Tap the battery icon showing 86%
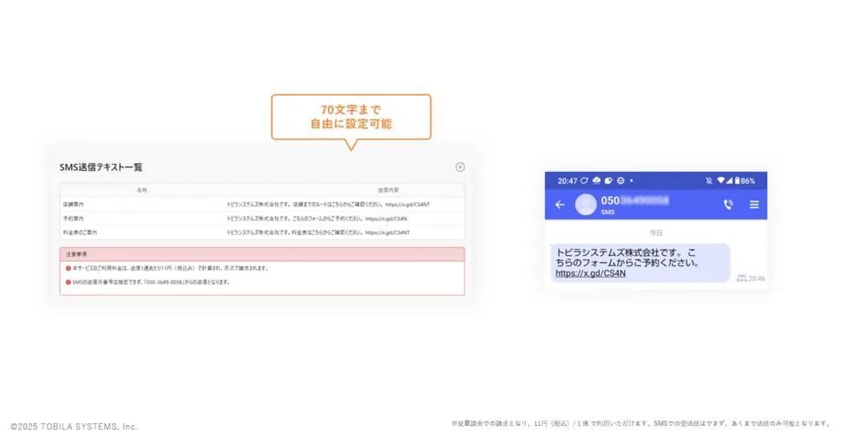This screenshot has height=438, width=868. coord(737,181)
